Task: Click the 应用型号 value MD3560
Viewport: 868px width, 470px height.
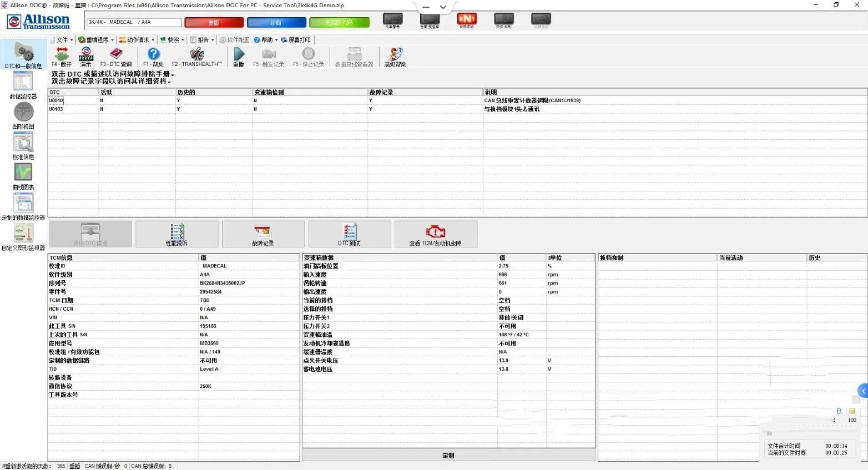Action: point(209,343)
